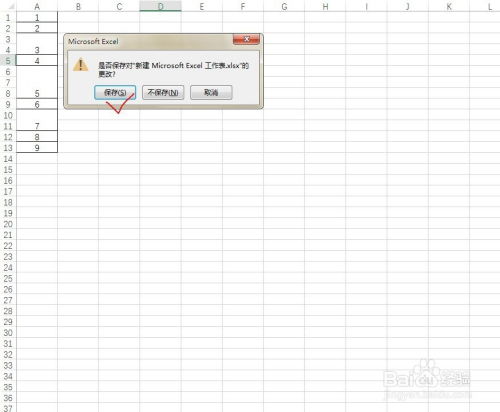Select cell A1 containing 1

click(x=37, y=17)
